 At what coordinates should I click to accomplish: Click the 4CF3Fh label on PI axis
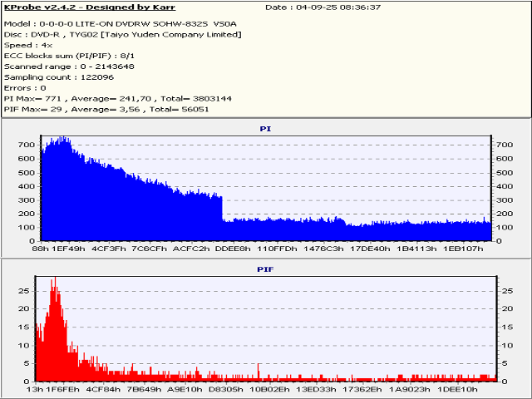(x=109, y=249)
